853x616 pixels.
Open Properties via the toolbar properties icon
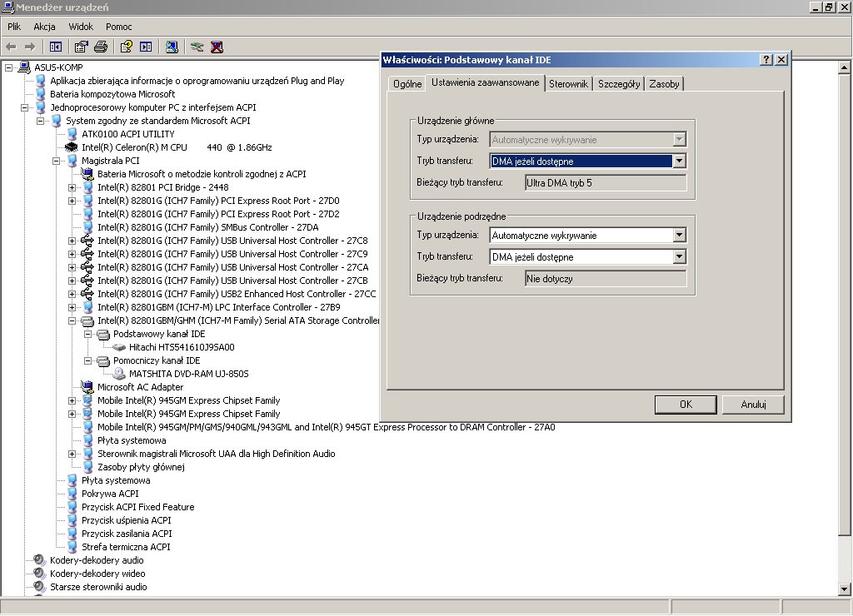pos(81,47)
